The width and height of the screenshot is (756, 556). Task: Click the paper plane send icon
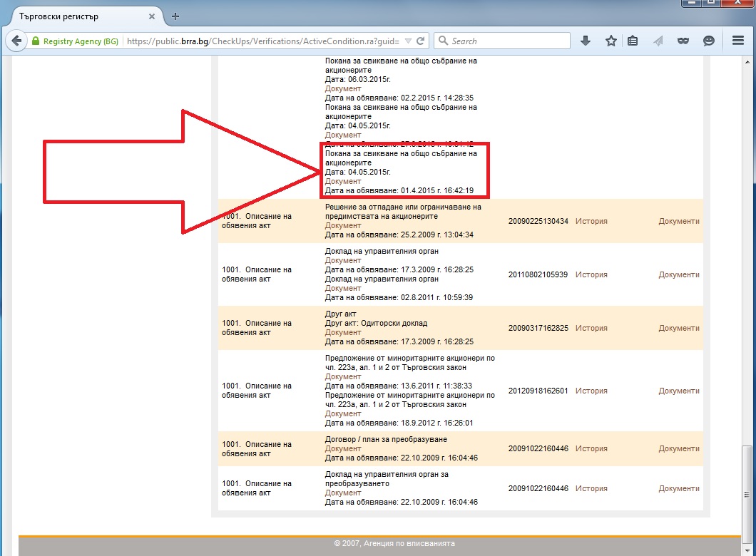coord(658,41)
